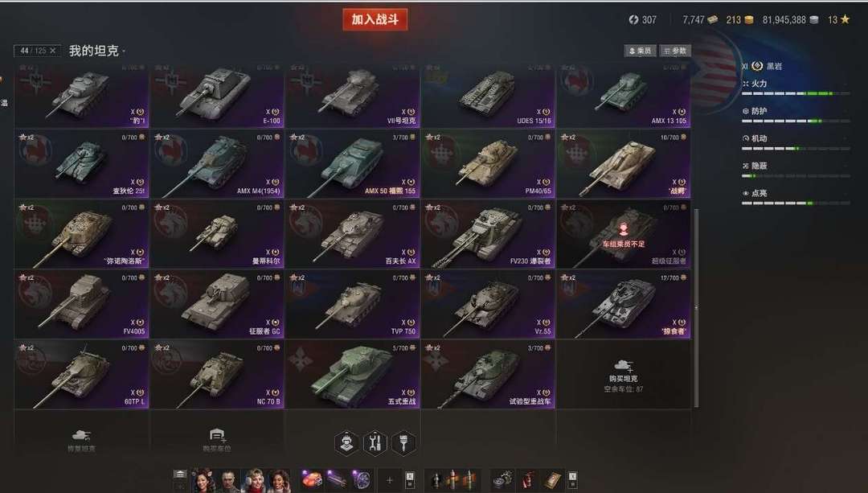This screenshot has height=493, width=868.
Task: Click the 购买坦克 buy tank tile
Action: (x=624, y=375)
